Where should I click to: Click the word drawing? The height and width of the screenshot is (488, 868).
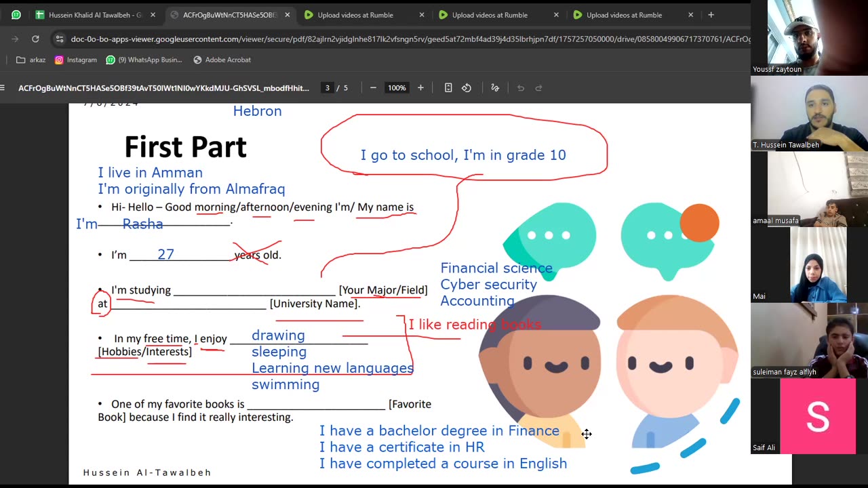pos(278,335)
